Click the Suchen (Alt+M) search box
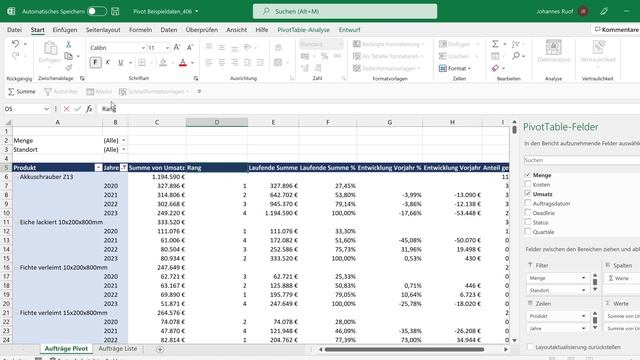Viewport: 640px width, 360px height. click(345, 11)
